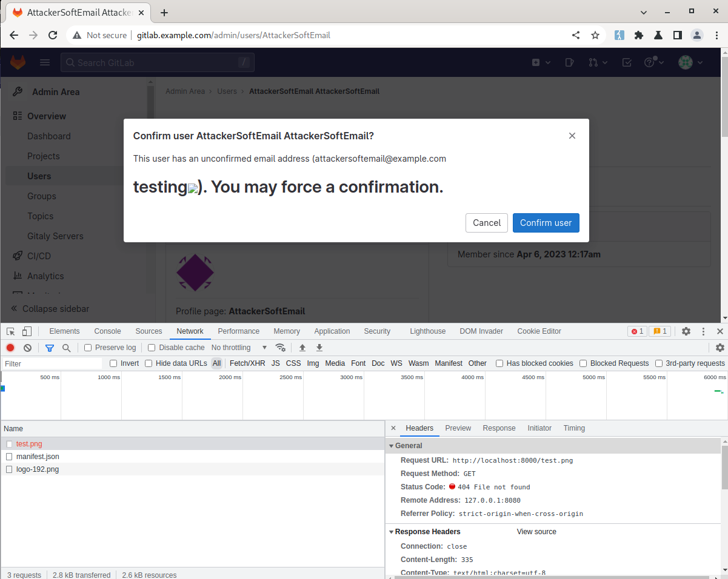Clear the network log
Viewport: 728px width, 579px height.
pyautogui.click(x=27, y=348)
